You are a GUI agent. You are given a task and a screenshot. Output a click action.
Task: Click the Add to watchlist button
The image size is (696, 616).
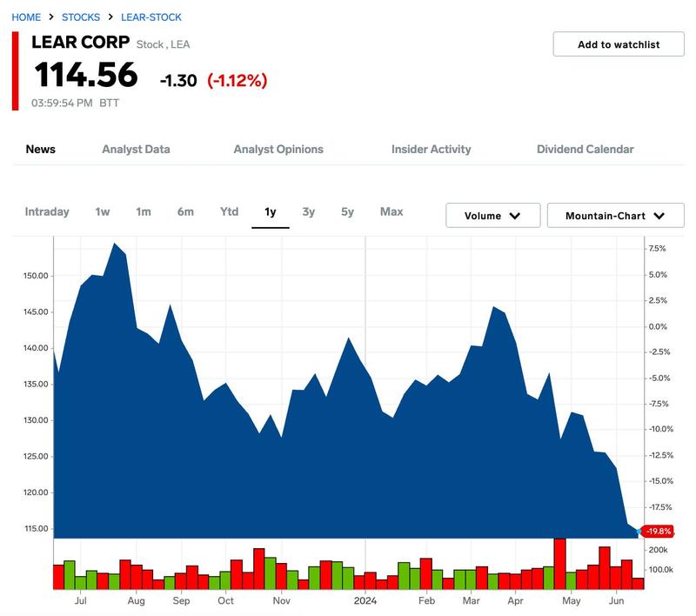click(x=619, y=44)
